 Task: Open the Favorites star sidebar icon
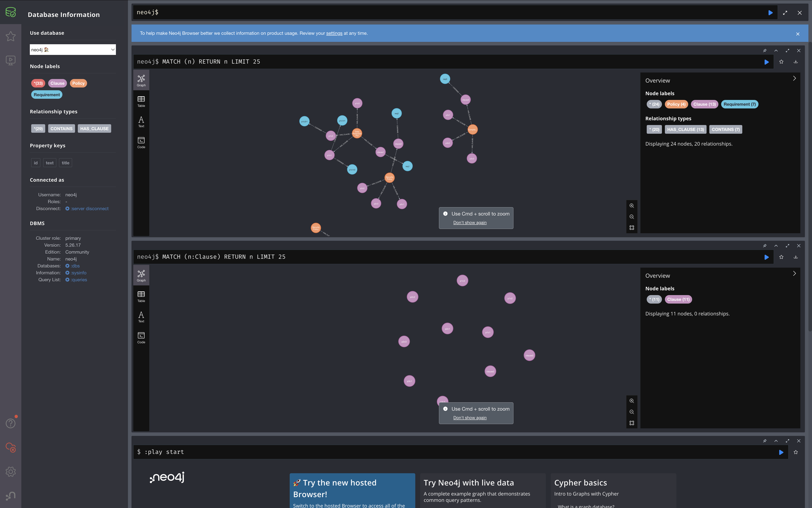pyautogui.click(x=11, y=36)
